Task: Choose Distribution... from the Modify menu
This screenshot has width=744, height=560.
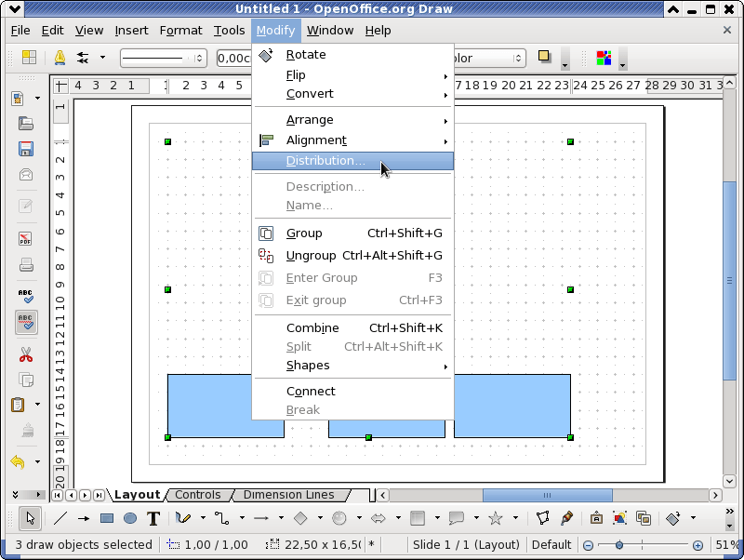Action: [352, 161]
